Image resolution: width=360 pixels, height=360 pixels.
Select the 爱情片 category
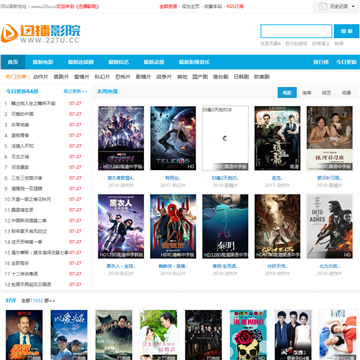point(82,77)
